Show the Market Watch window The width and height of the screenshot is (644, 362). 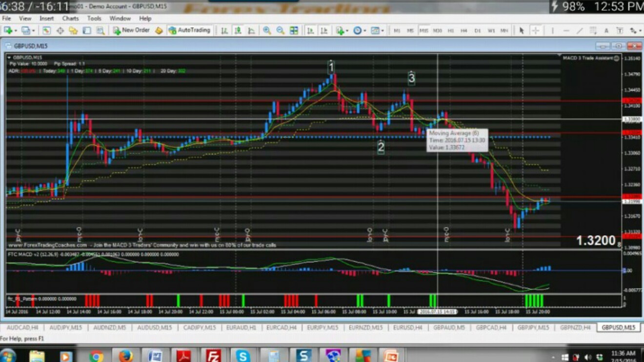tap(46, 30)
